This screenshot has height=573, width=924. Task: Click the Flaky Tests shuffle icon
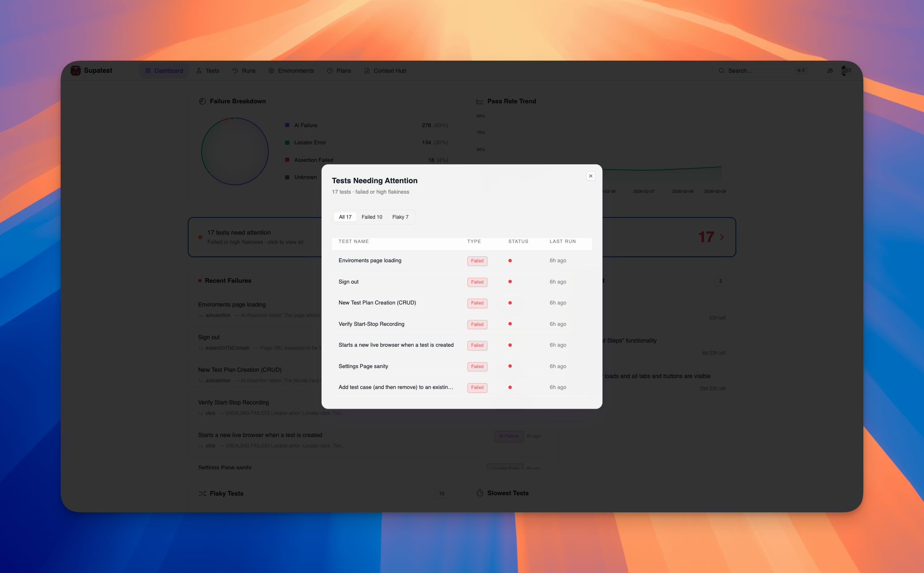coord(202,493)
